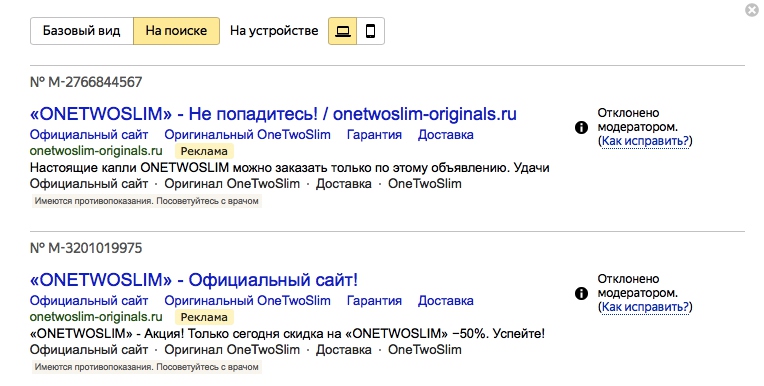Click Доставка sitelink in first ad
This screenshot has height=386, width=764.
(x=446, y=135)
